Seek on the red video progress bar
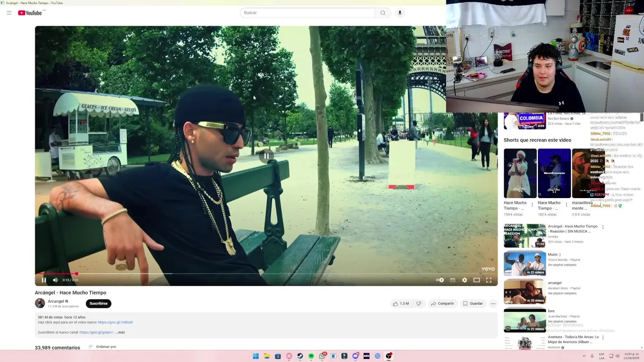The width and height of the screenshot is (644, 362). click(266, 274)
